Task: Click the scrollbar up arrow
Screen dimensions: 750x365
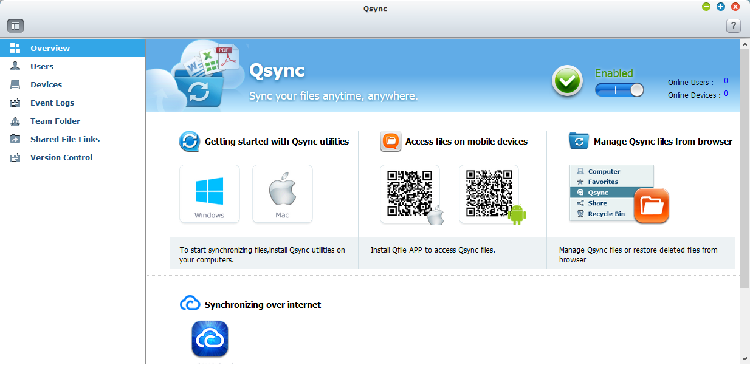Action: (x=745, y=44)
